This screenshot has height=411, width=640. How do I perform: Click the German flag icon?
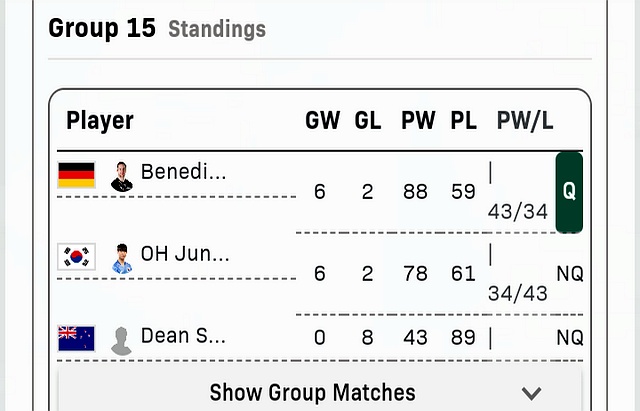[x=77, y=175]
